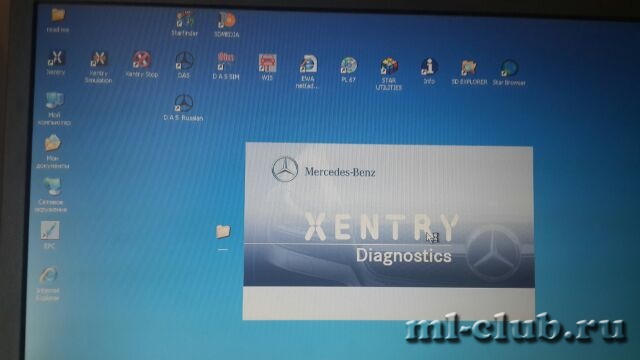Select the StarFinder shortcut icon

tap(184, 24)
